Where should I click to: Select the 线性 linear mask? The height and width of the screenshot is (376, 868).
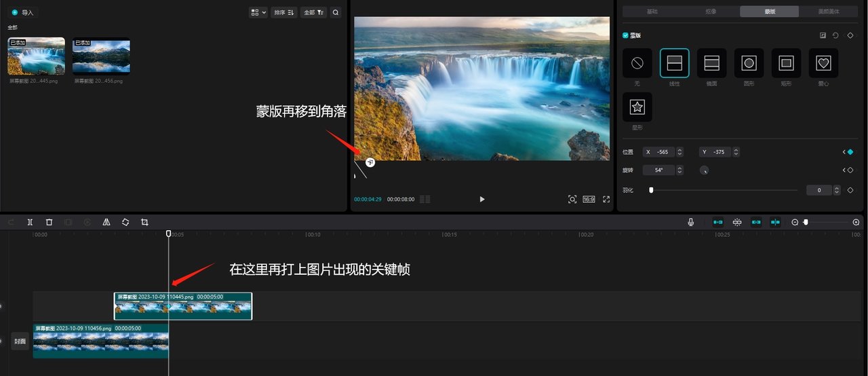(674, 63)
